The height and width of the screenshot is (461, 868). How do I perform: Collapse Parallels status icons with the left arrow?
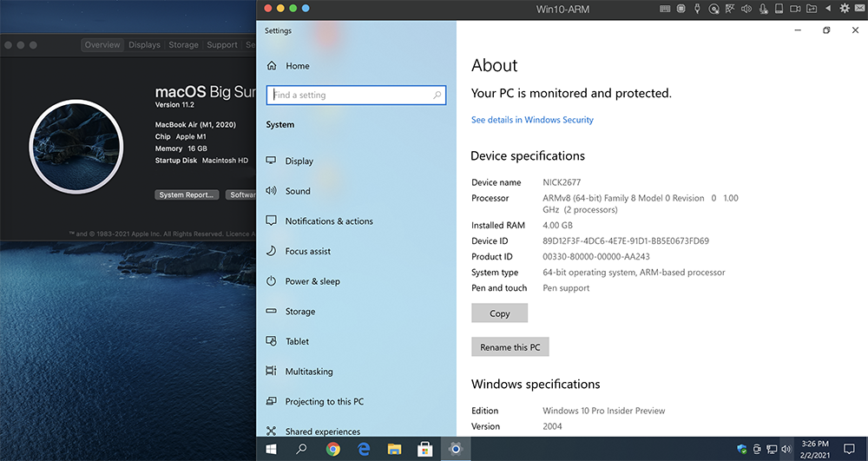[828, 9]
